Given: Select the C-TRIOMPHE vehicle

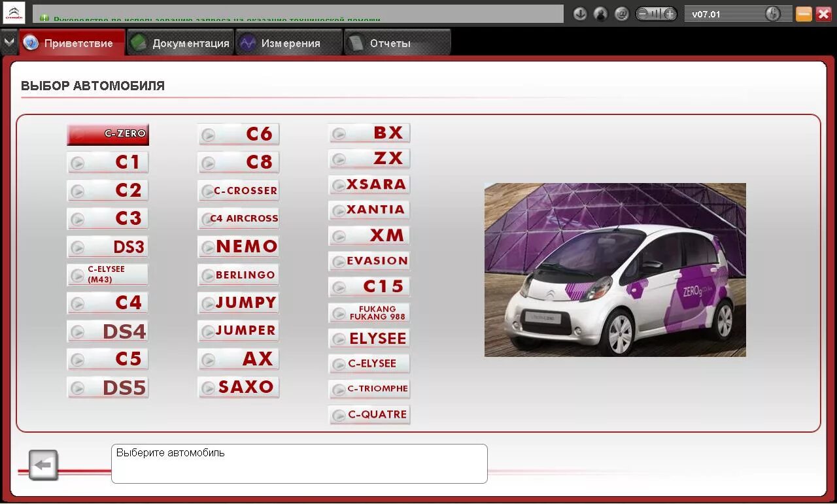Looking at the screenshot, I should (x=369, y=389).
